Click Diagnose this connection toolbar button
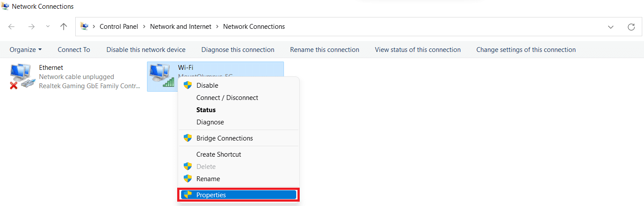Viewport: 644px width, 206px height. tap(238, 50)
